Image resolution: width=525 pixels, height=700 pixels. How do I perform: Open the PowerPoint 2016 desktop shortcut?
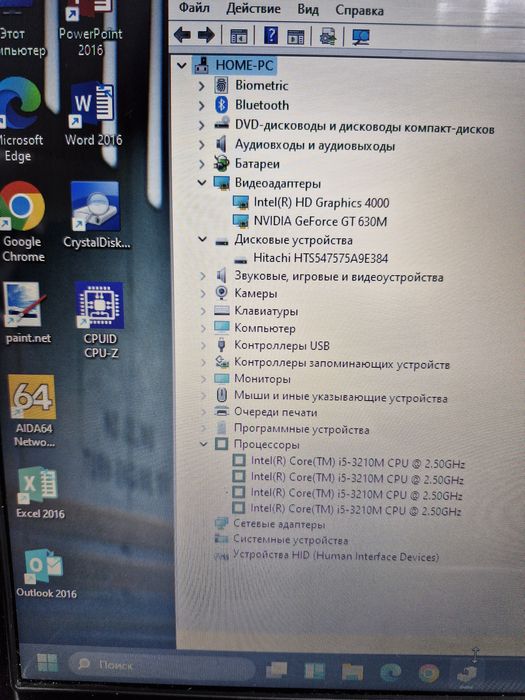91,29
